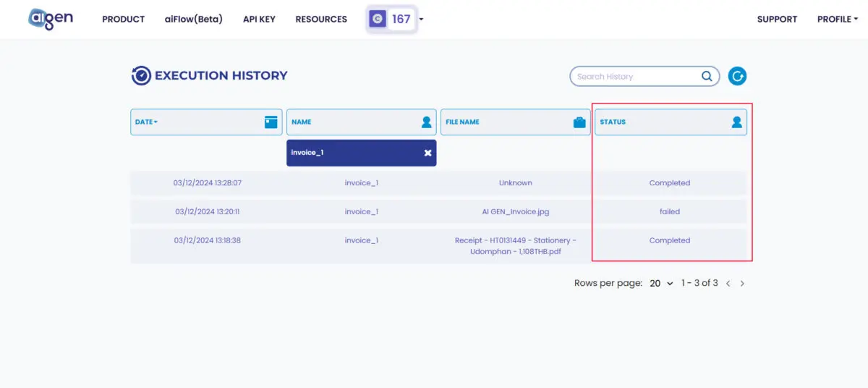The height and width of the screenshot is (388, 868).
Task: Select the 03/12/2024 13:18:38 date cell
Action: [x=208, y=240]
